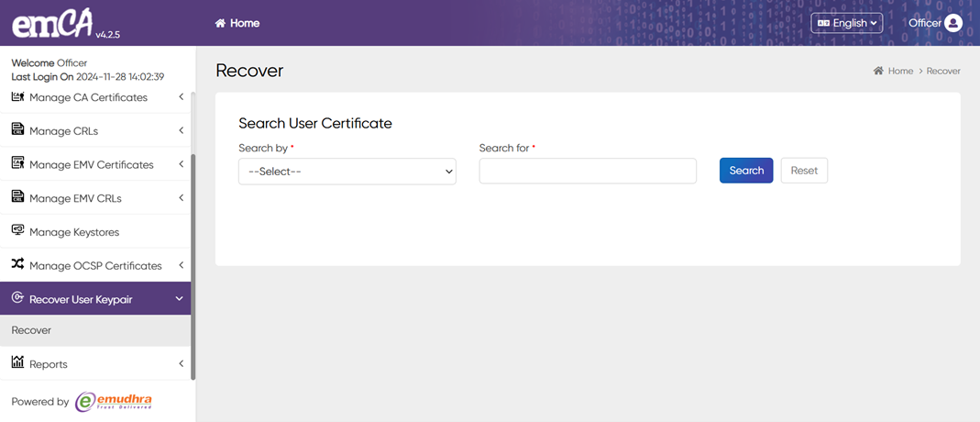Click the Reports chart icon

(17, 363)
